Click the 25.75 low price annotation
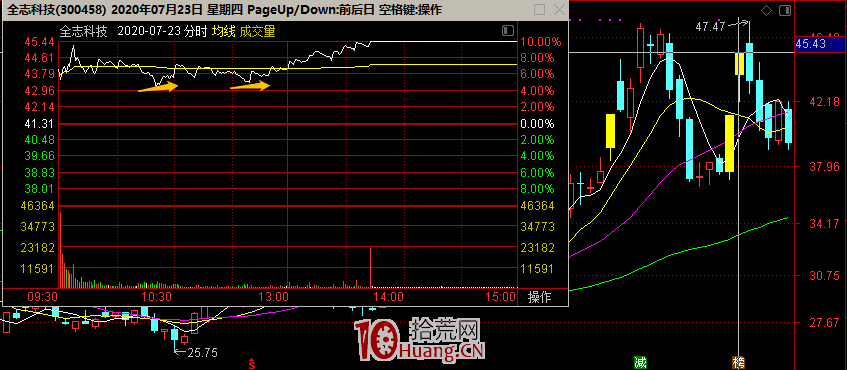Screen dimensions: 847x370 coord(202,353)
